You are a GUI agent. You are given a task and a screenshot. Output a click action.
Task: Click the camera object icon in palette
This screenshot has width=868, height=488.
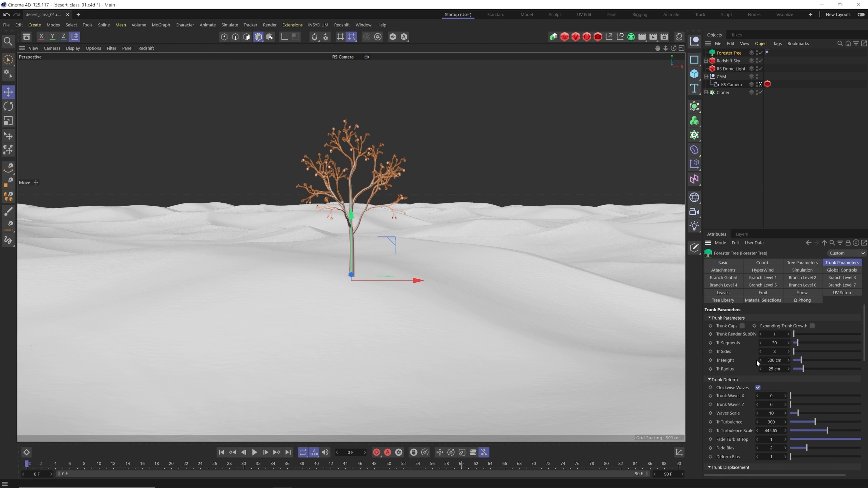tap(694, 211)
